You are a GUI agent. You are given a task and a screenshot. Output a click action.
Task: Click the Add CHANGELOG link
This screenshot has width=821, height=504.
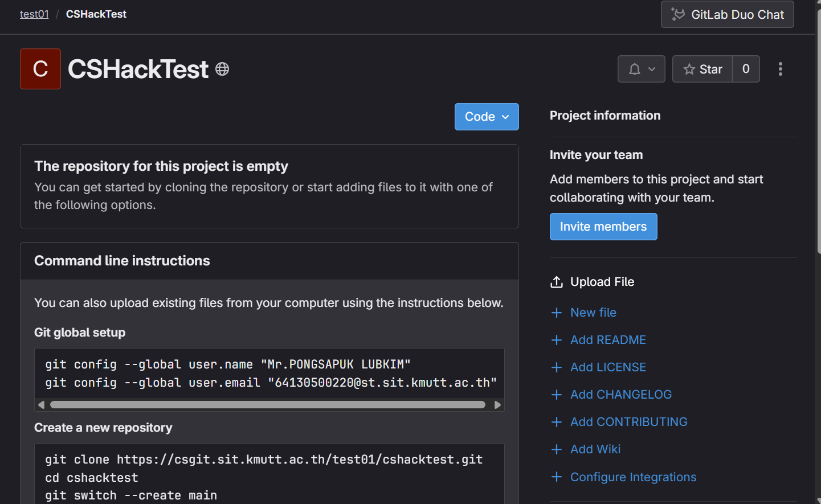(x=621, y=395)
